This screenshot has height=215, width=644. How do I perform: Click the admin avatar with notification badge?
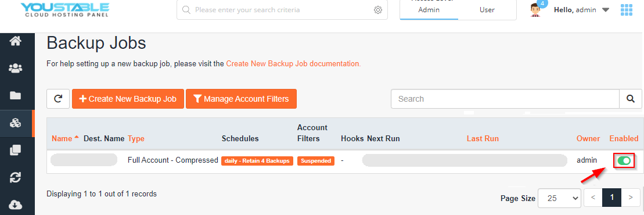point(535,9)
